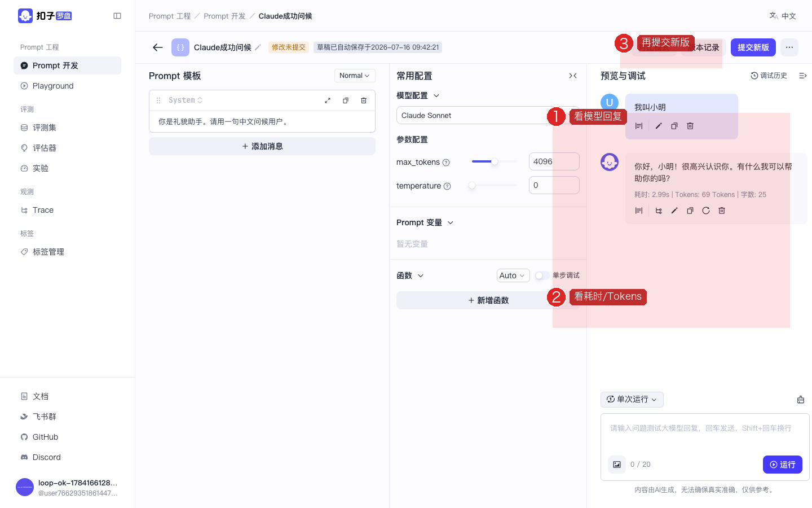812x508 pixels.
Task: Open the 飞书群 link
Action: (x=67, y=417)
